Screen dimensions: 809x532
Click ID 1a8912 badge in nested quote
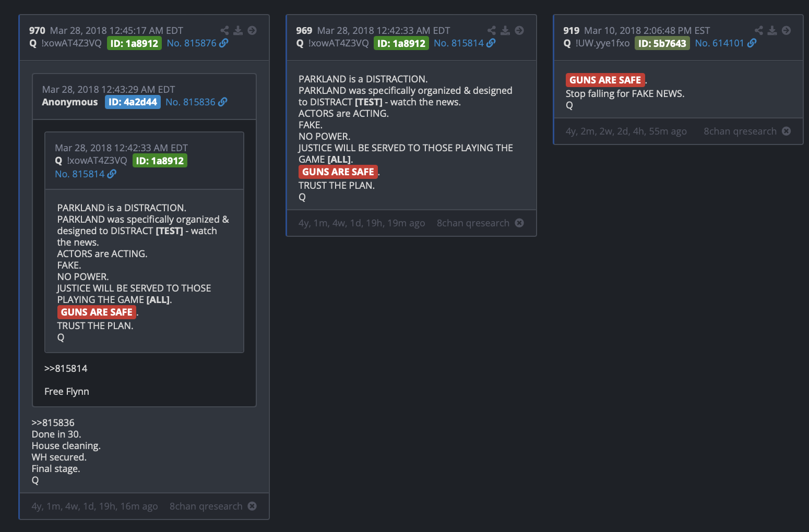(x=160, y=161)
